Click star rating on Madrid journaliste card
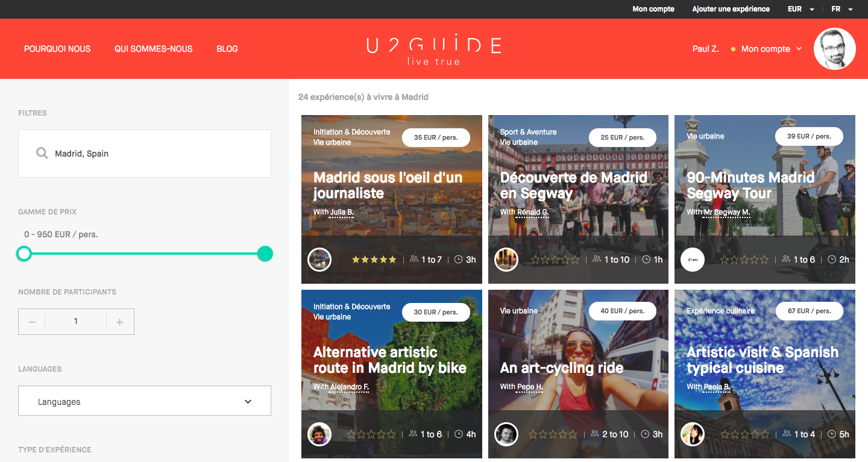 tap(374, 260)
